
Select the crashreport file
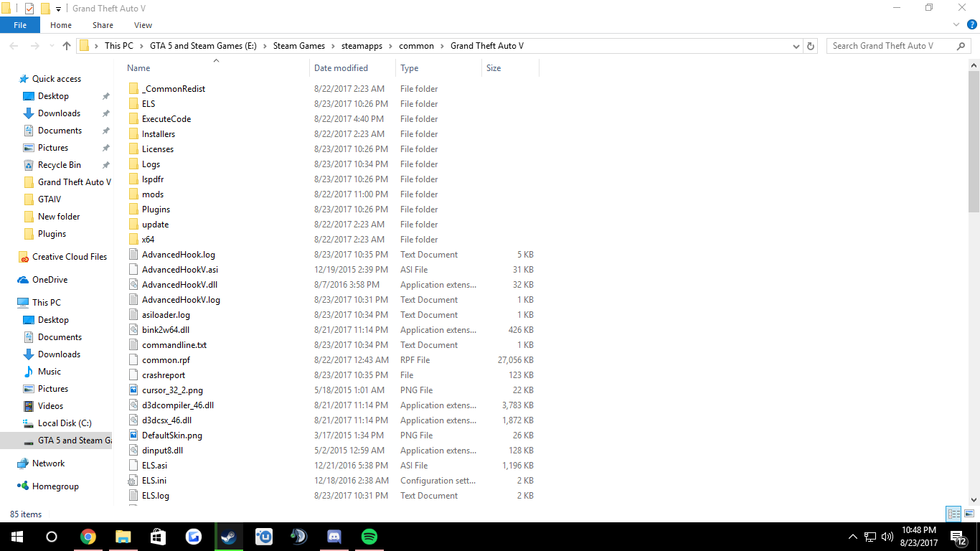164,375
